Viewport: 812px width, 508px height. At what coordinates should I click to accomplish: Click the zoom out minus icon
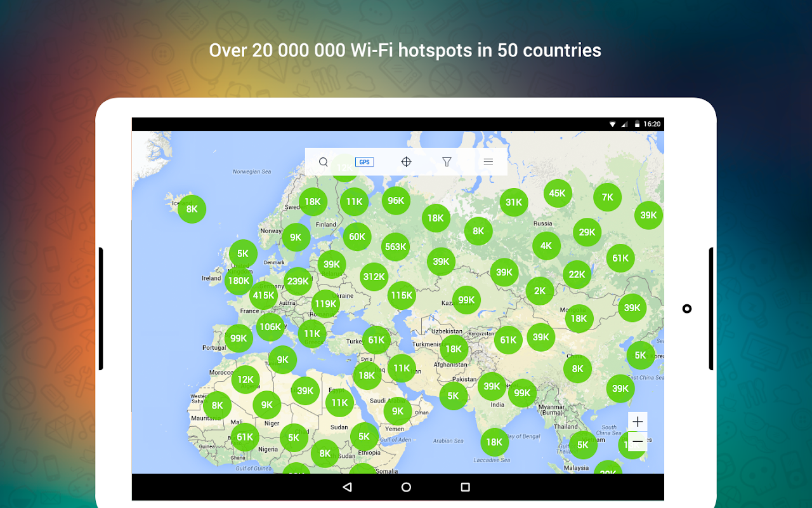[638, 441]
